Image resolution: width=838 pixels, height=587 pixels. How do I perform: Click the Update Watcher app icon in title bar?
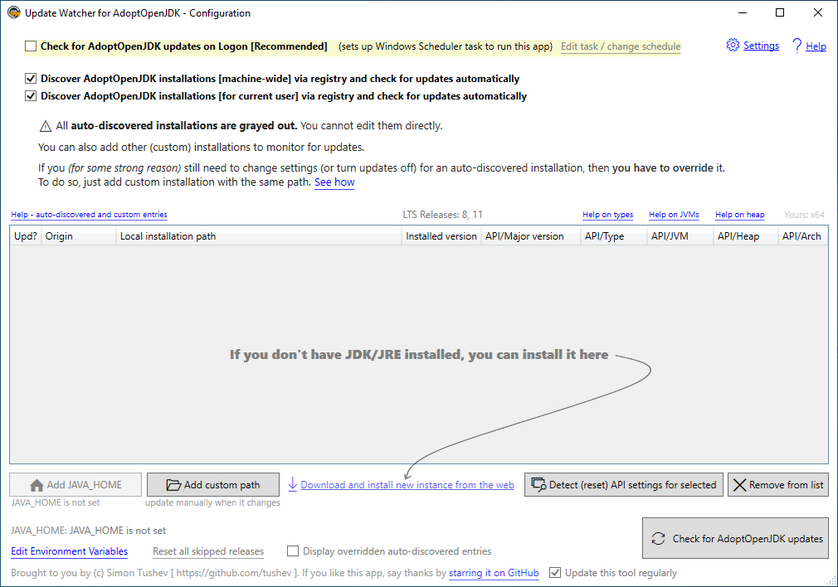coord(14,12)
